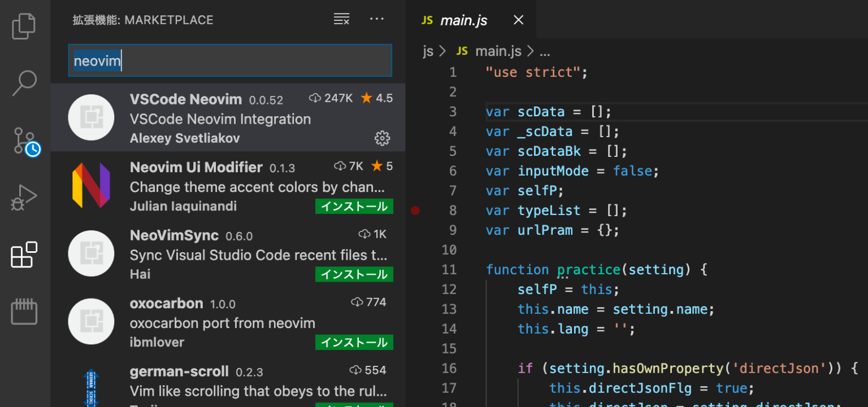Click the neovim search input field
Screen dimensions: 868x407
pos(229,60)
